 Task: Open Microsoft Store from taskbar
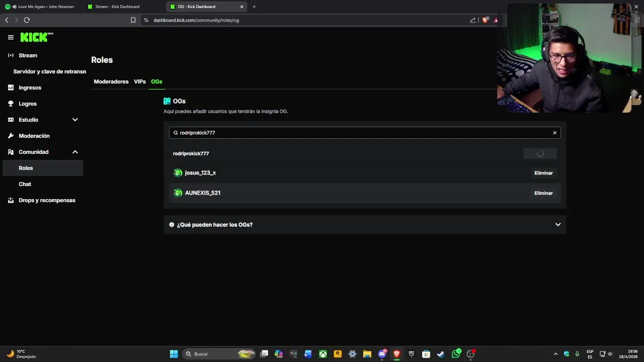pyautogui.click(x=426, y=354)
